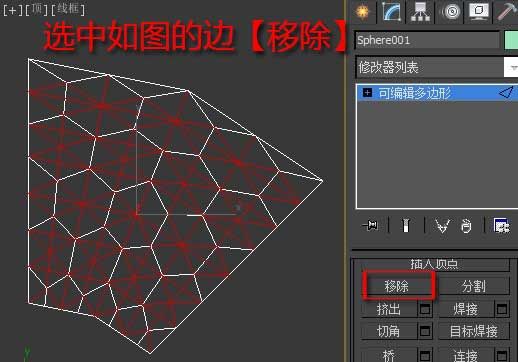Click Remove Modifier from stack icon

(x=466, y=226)
